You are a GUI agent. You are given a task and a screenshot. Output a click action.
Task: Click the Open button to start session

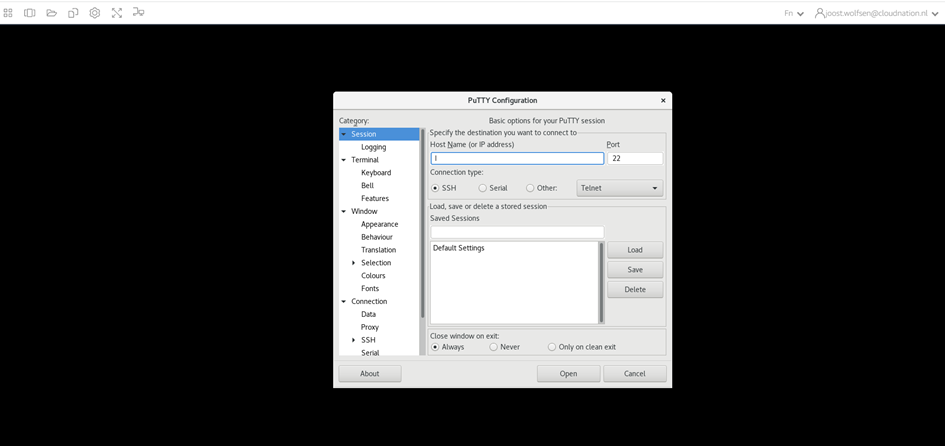[x=568, y=374]
